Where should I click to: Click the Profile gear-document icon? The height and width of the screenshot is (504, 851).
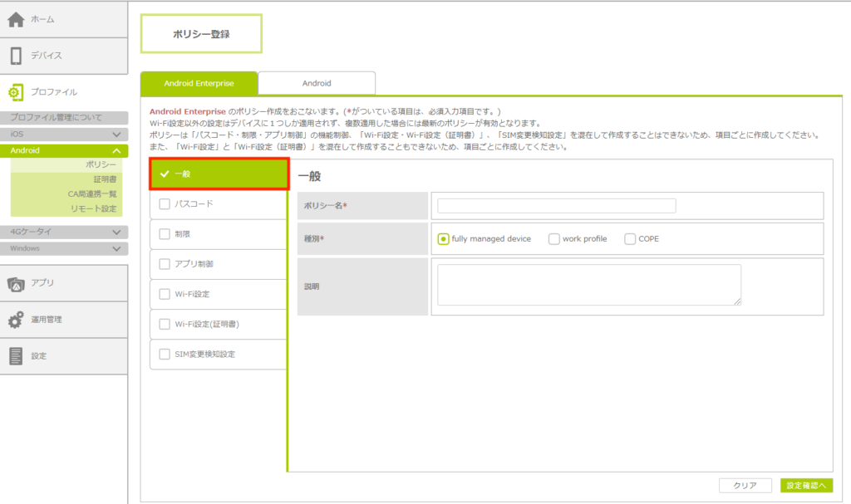[x=16, y=92]
